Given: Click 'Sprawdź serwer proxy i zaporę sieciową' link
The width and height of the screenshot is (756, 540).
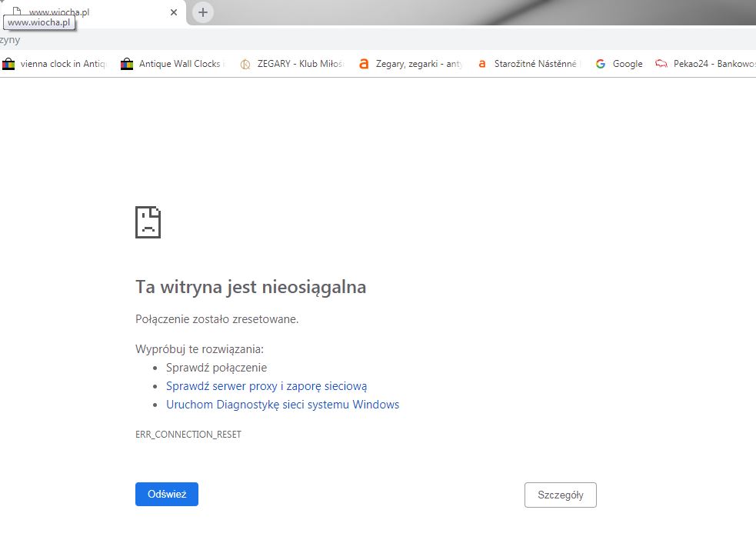Looking at the screenshot, I should (x=266, y=386).
